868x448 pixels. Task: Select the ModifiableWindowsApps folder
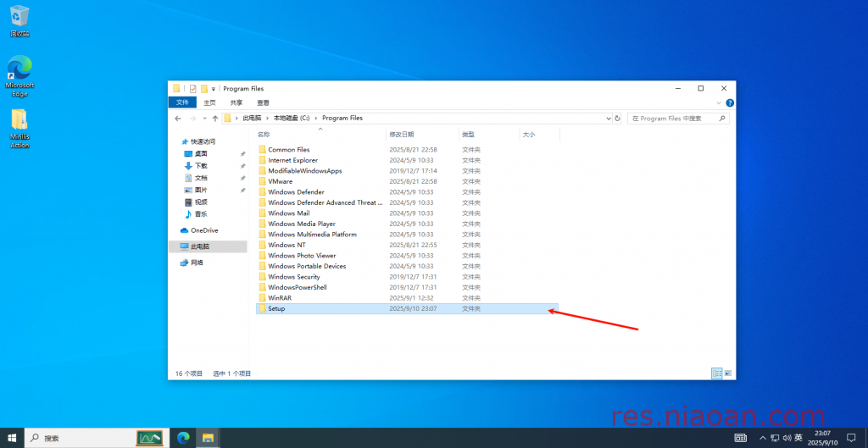click(x=408, y=171)
